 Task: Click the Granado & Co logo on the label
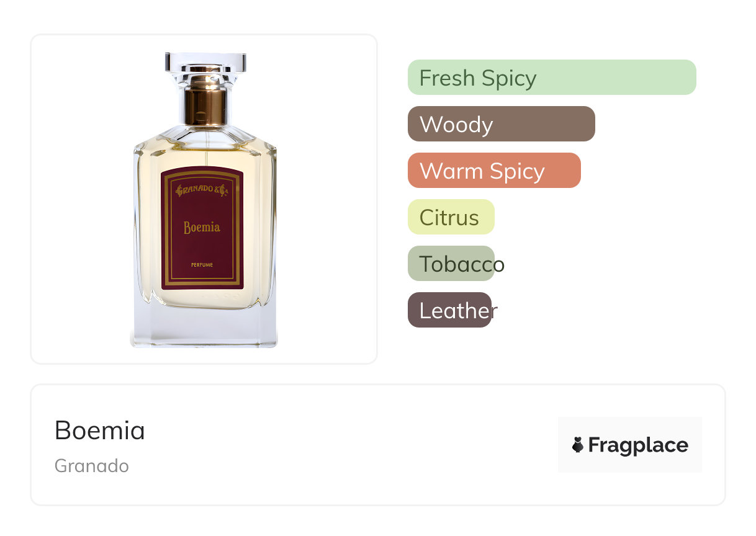click(202, 190)
